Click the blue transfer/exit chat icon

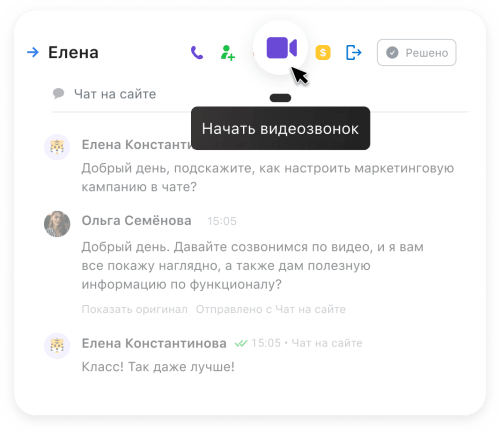click(x=353, y=53)
